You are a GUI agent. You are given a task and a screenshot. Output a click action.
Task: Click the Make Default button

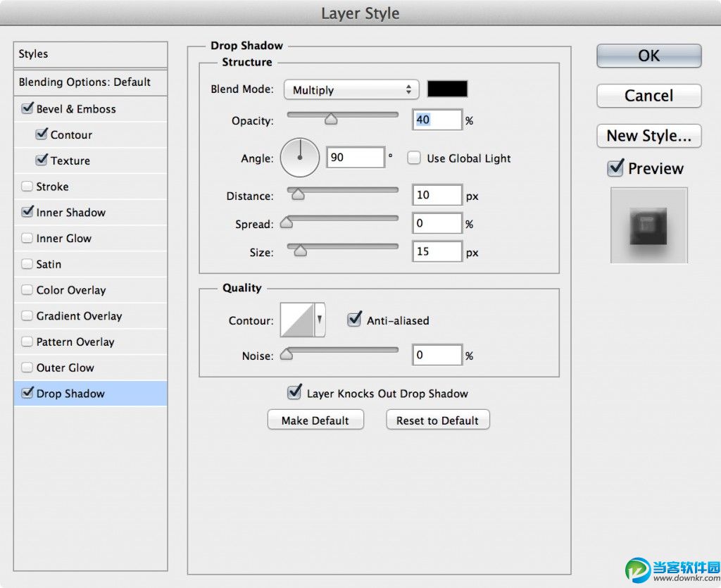315,420
